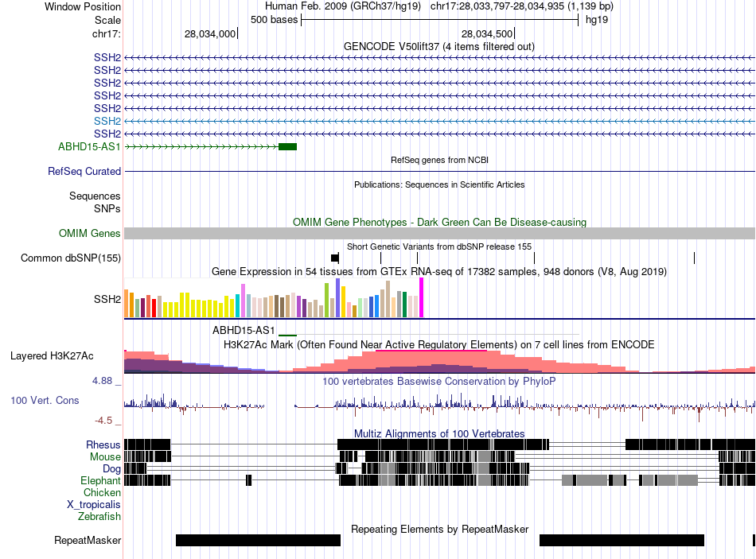
Task: Click the light-blue SSH2 transcript label
Action: [107, 121]
